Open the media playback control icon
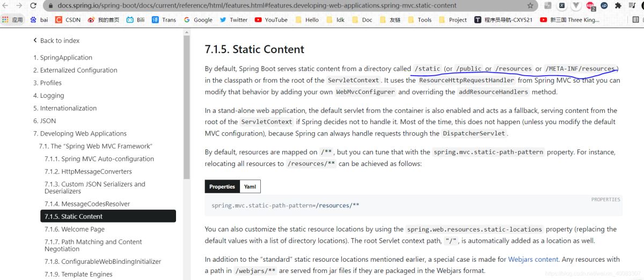 (632, 5)
